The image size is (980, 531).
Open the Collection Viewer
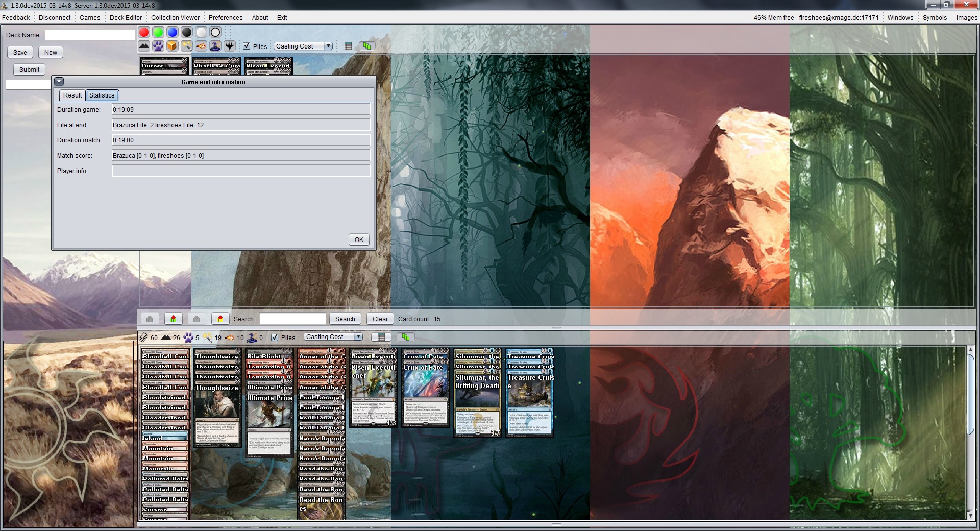(x=175, y=17)
